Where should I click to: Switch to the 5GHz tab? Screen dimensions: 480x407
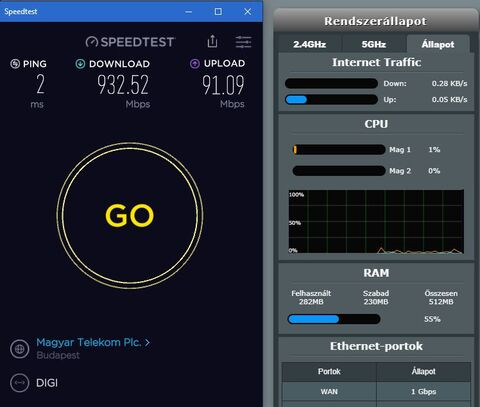(374, 44)
